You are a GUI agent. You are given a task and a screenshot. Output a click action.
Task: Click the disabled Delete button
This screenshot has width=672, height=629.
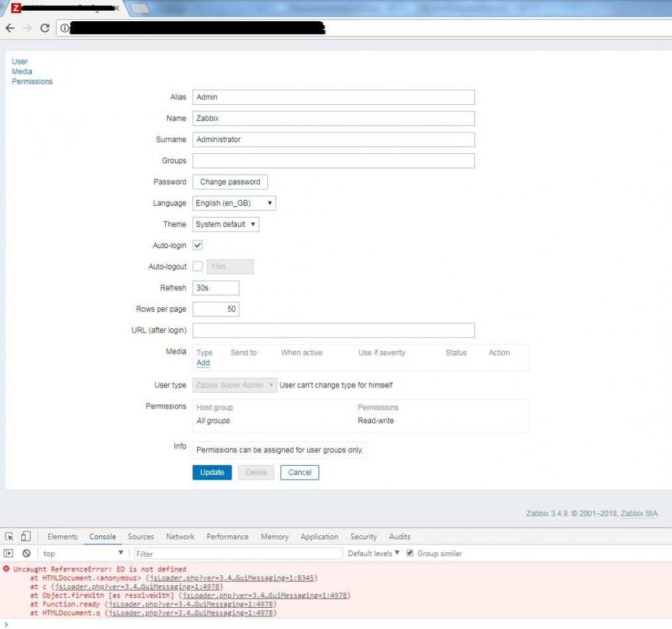[x=256, y=472]
